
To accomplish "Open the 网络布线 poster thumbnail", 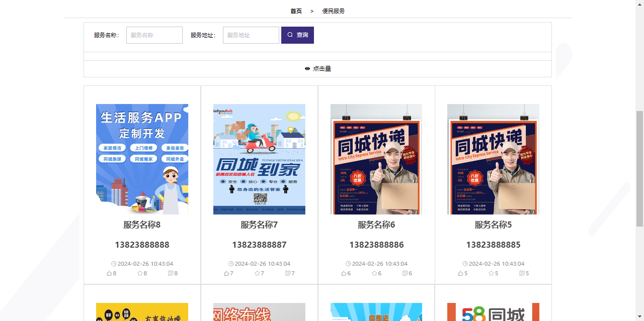I will coord(259,312).
